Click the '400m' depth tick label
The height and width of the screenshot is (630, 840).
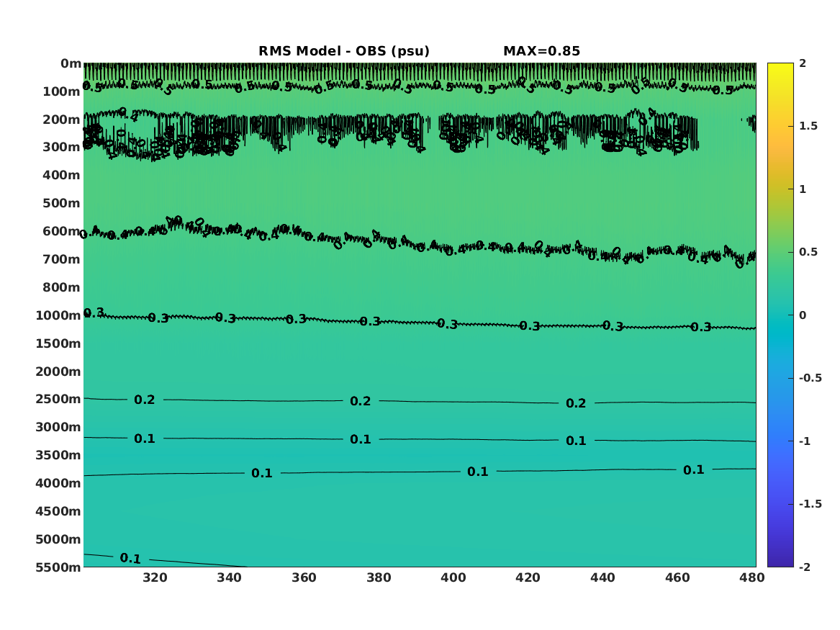tap(62, 175)
